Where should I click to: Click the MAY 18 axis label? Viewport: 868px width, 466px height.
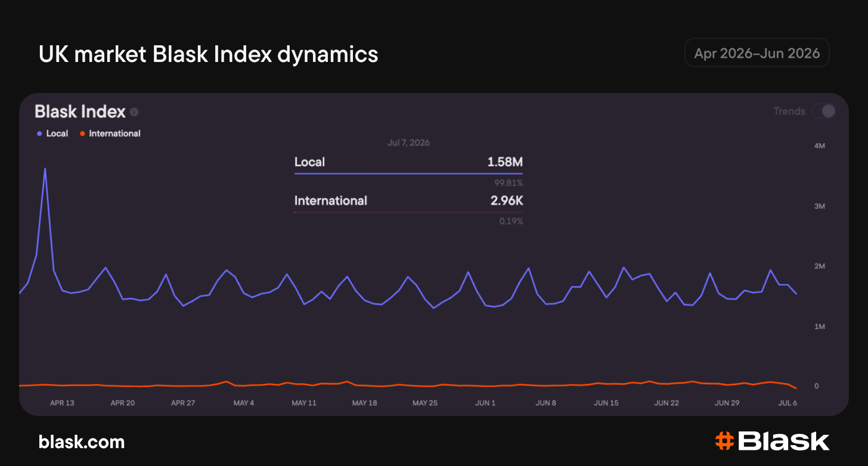pyautogui.click(x=364, y=403)
